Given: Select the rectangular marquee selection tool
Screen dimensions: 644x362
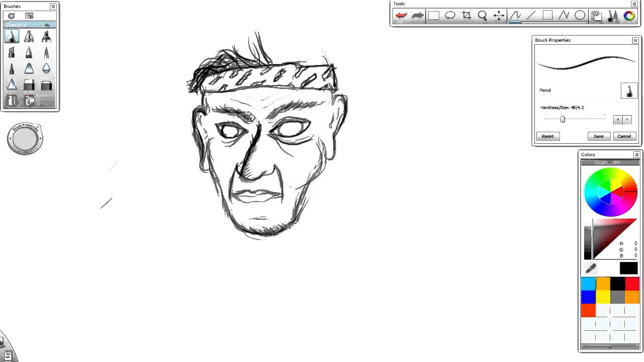Looking at the screenshot, I should (x=434, y=16).
